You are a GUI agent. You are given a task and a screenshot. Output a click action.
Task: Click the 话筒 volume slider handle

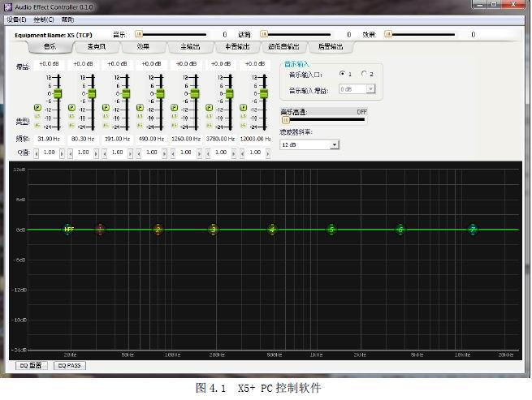pos(264,34)
